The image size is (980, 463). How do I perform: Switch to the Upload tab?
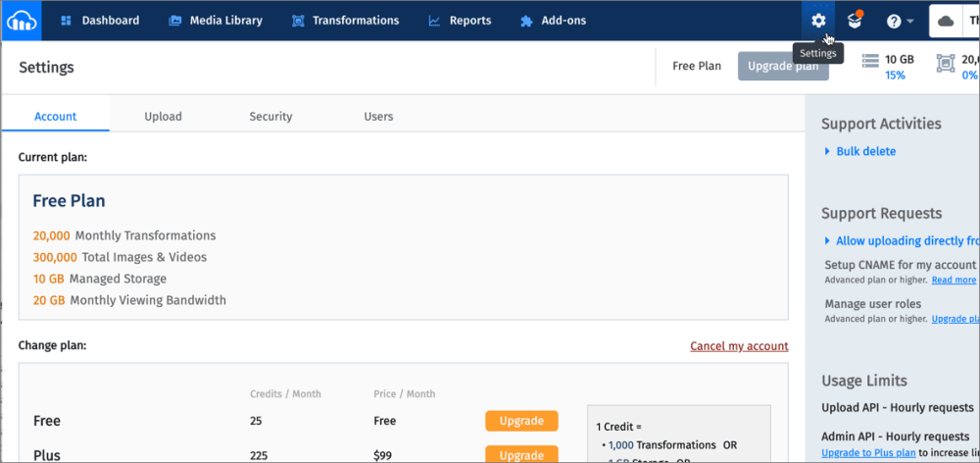(x=163, y=117)
